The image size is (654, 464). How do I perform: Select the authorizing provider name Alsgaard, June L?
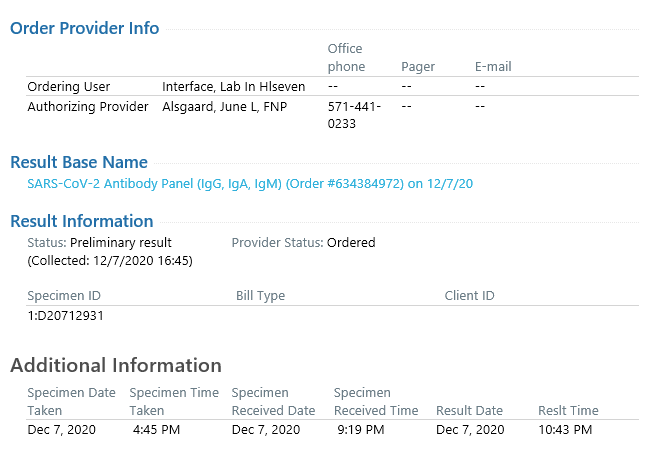(x=224, y=107)
